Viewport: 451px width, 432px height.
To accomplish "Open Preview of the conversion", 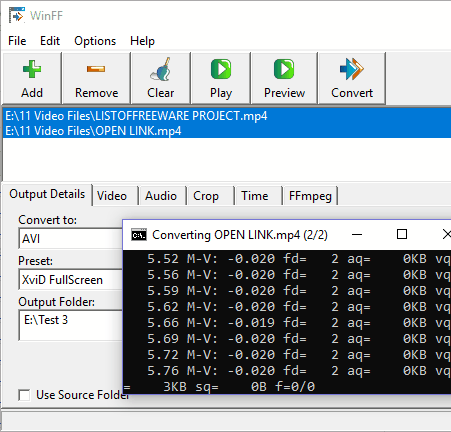I will click(x=284, y=78).
